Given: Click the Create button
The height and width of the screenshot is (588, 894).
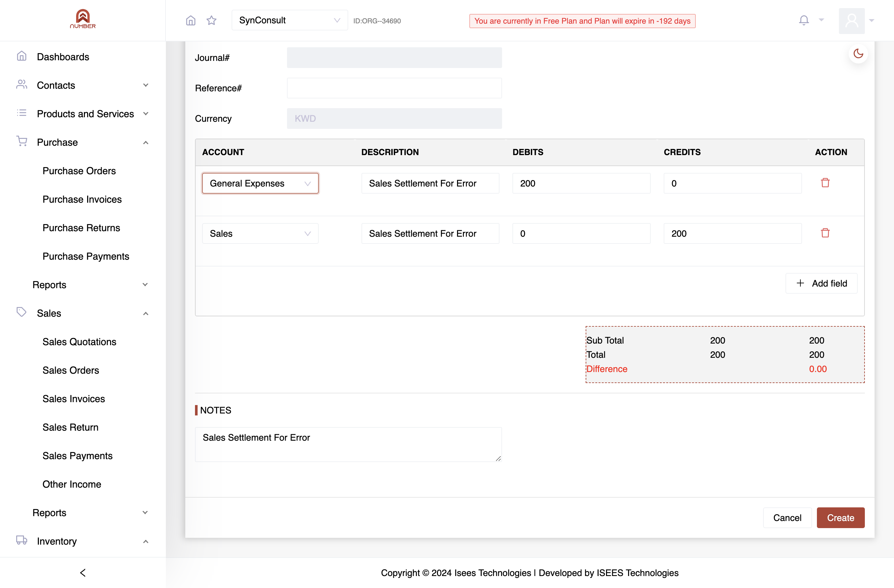Looking at the screenshot, I should pos(840,518).
